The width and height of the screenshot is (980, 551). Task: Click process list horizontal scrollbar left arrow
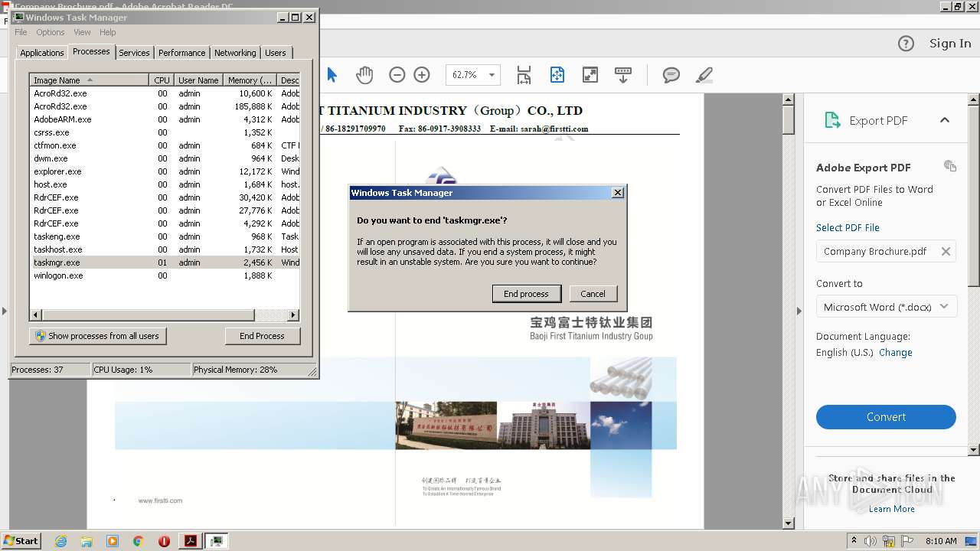point(36,315)
